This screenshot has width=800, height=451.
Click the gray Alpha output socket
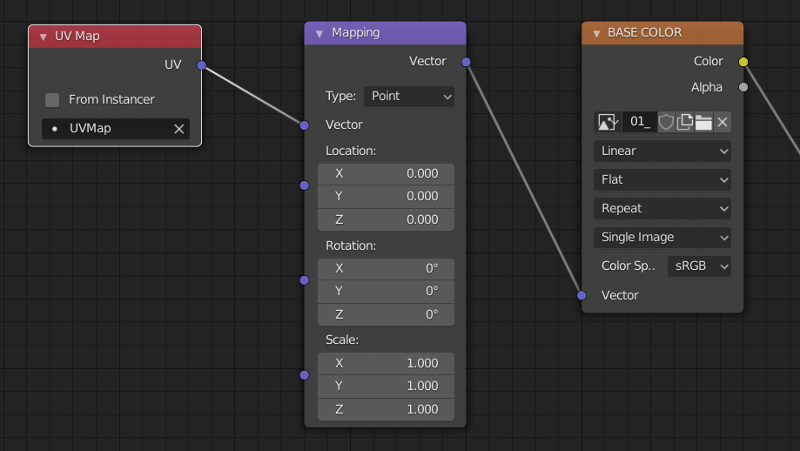coord(743,87)
